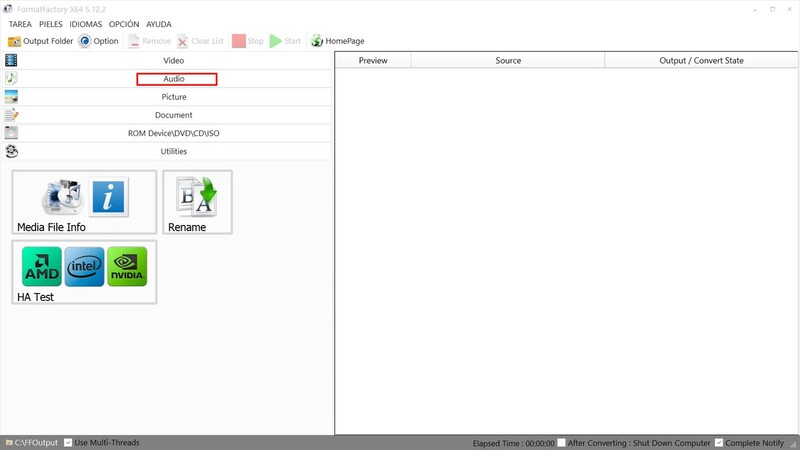Click the green Start button
This screenshot has height=450, width=800.
[x=285, y=41]
